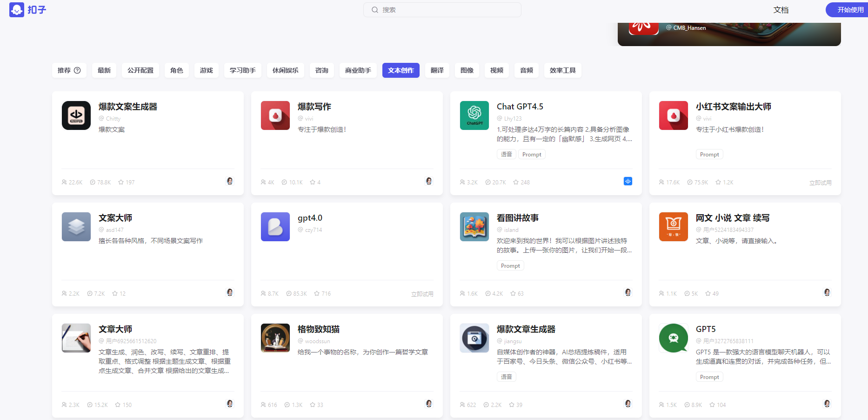Open the 最新 category tab
868x420 pixels.
point(104,70)
